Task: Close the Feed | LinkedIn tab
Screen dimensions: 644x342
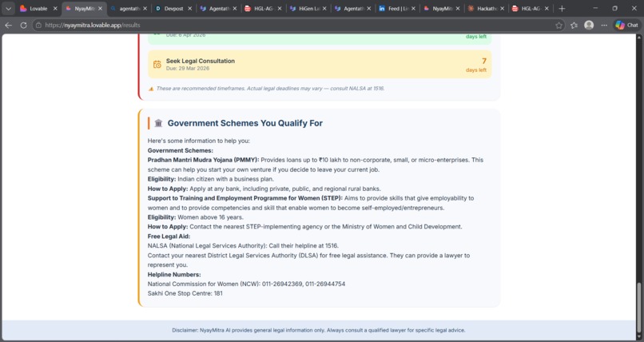Action: point(413,9)
